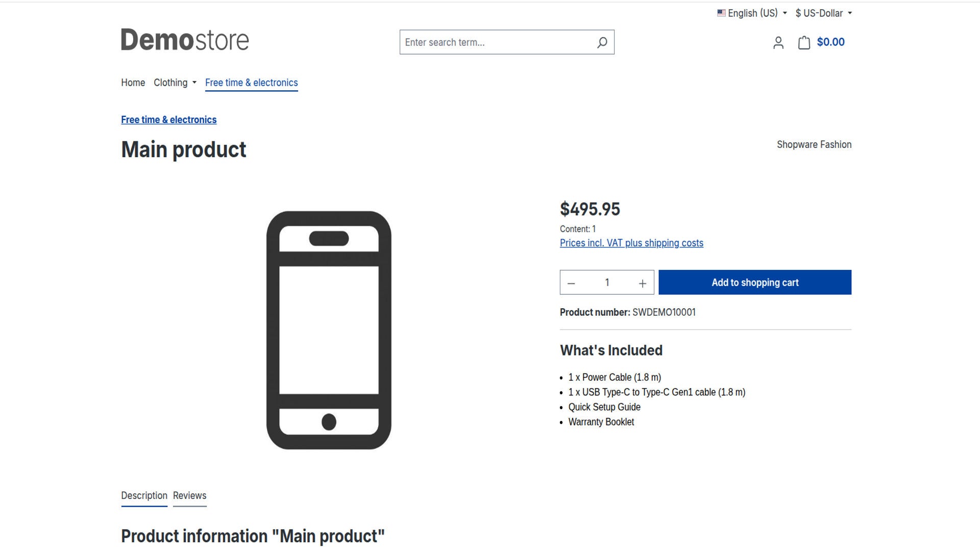980x551 pixels.
Task: Click the Shopware Fashion manufacturer link
Action: (x=814, y=145)
